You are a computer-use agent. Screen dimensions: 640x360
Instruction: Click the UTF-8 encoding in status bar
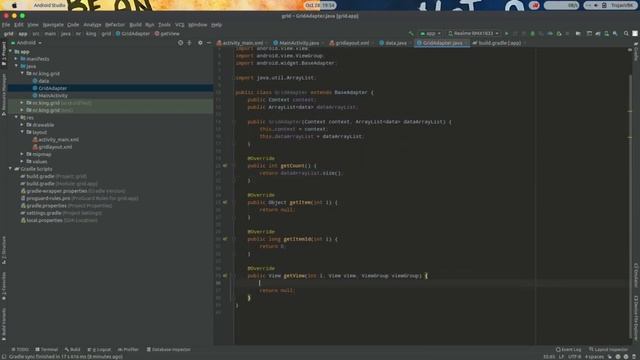(574, 357)
